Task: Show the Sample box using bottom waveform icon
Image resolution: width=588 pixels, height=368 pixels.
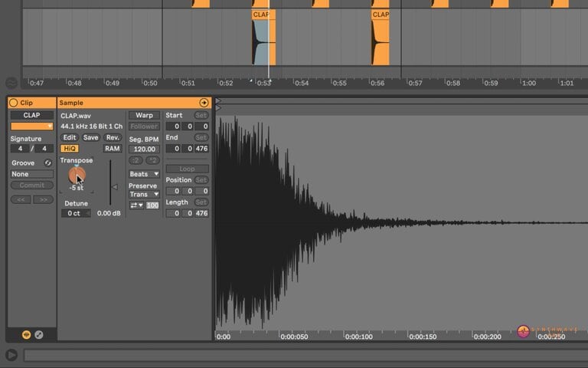Action: tap(26, 334)
